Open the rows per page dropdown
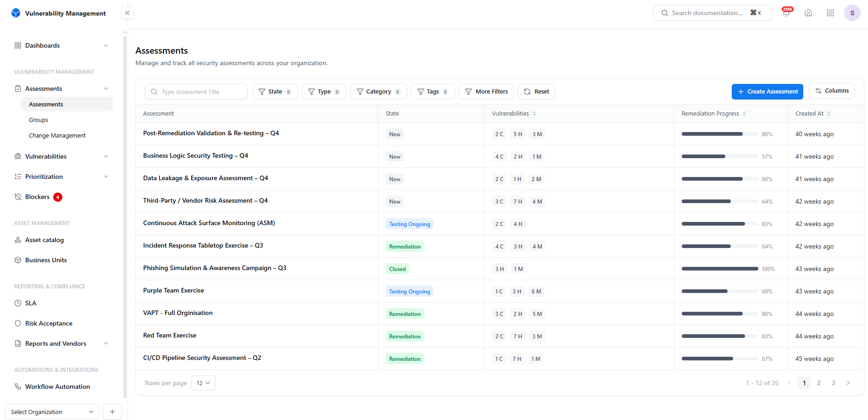This screenshot has height=420, width=868. [203, 383]
